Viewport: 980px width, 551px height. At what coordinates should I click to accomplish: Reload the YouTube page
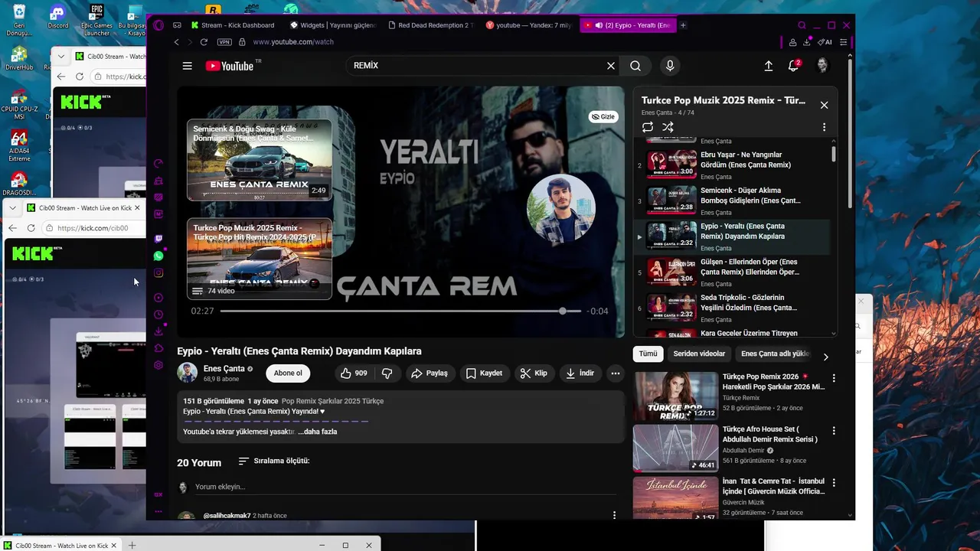coord(204,42)
